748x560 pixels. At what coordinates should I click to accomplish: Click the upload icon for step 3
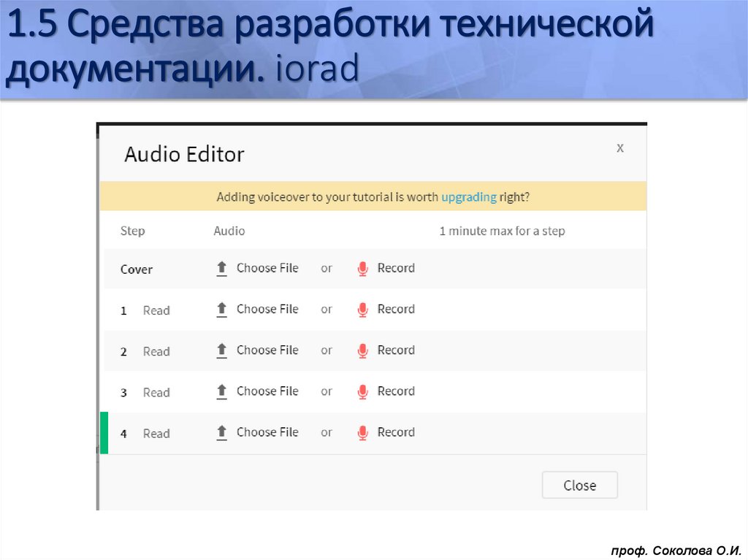tap(221, 391)
